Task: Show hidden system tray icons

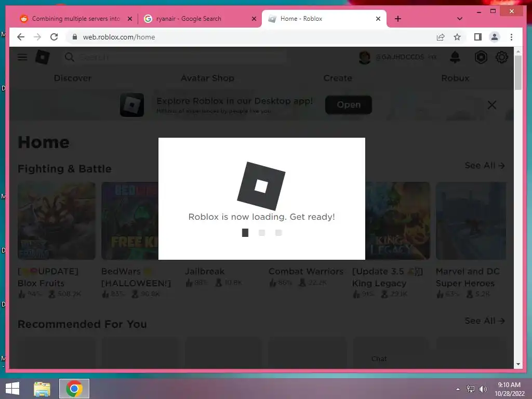Action: click(458, 389)
